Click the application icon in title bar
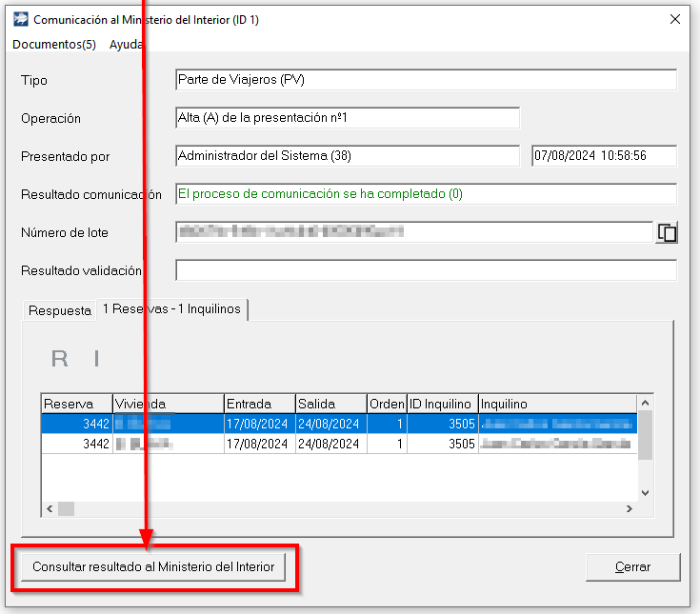700x614 pixels. coord(20,19)
